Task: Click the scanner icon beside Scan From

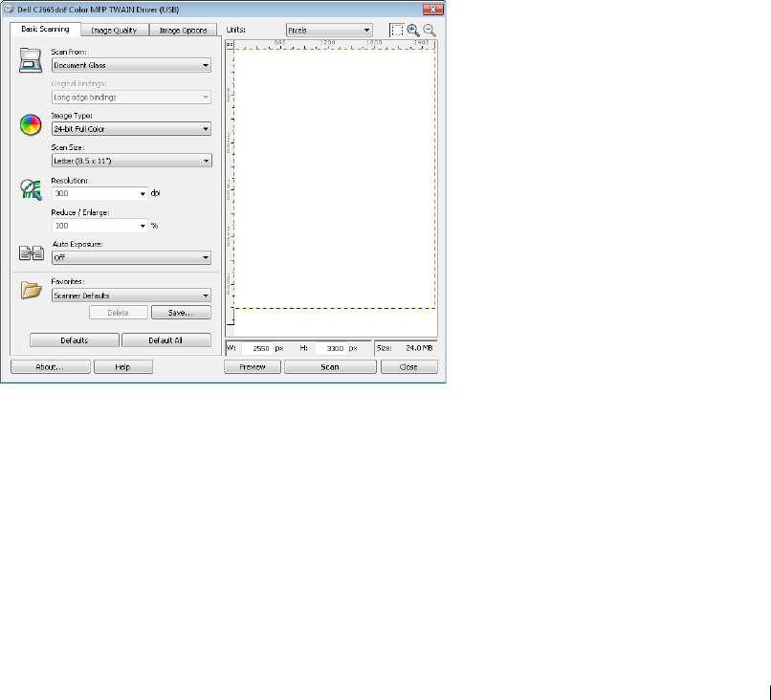Action: 31,60
